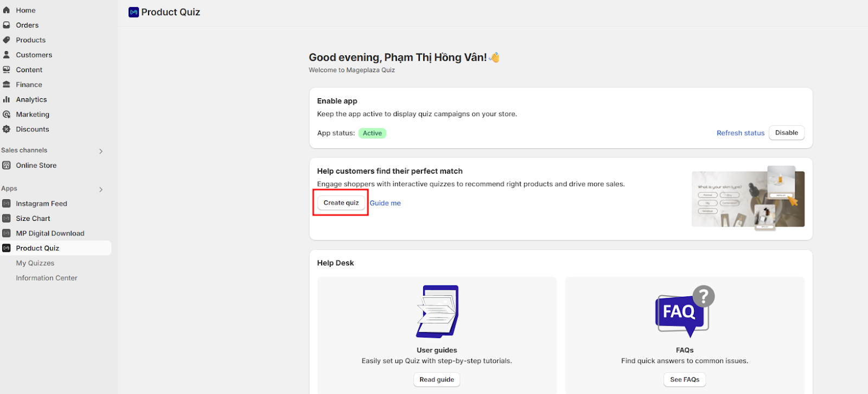The height and width of the screenshot is (394, 868).
Task: Click the Marketing target icon
Action: [x=7, y=115]
